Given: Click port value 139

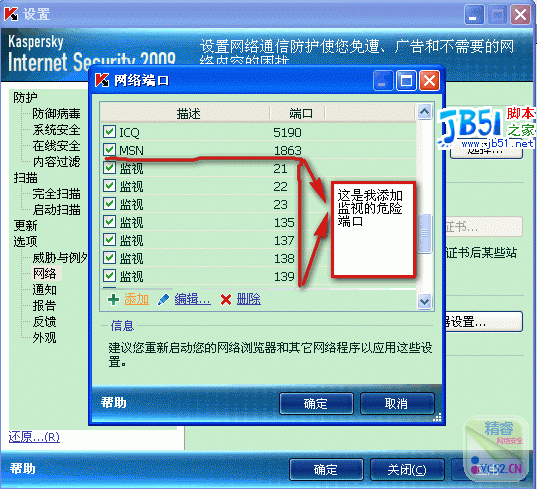Looking at the screenshot, I should [284, 276].
